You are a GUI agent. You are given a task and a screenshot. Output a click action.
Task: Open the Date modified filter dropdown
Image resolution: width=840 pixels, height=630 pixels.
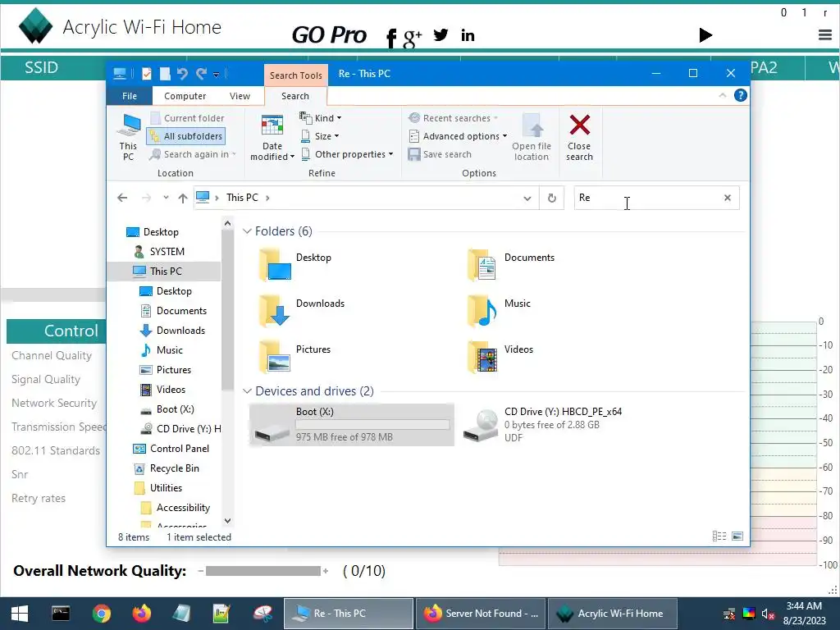272,137
